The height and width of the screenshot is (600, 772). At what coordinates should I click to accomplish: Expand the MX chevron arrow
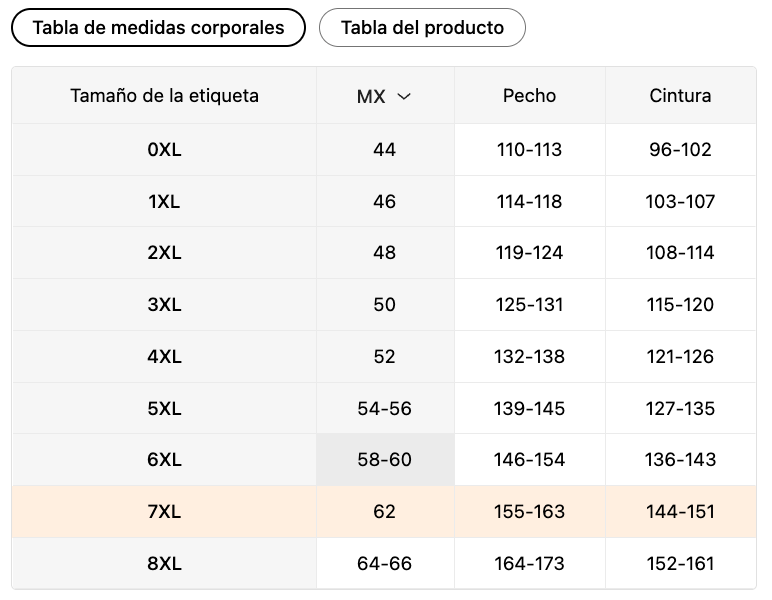pos(404,96)
